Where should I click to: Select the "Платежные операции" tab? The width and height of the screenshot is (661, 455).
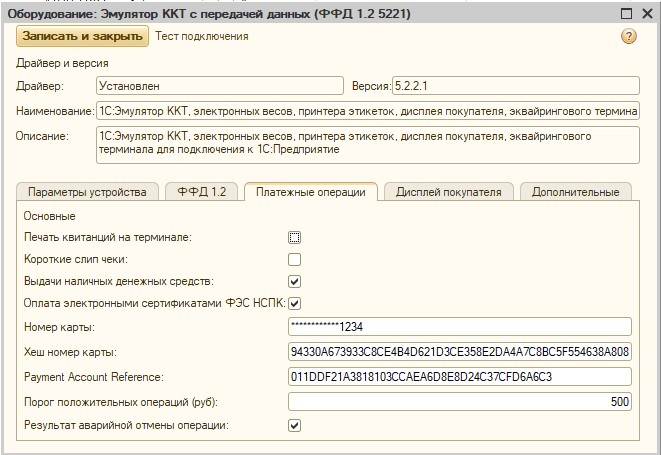point(310,192)
